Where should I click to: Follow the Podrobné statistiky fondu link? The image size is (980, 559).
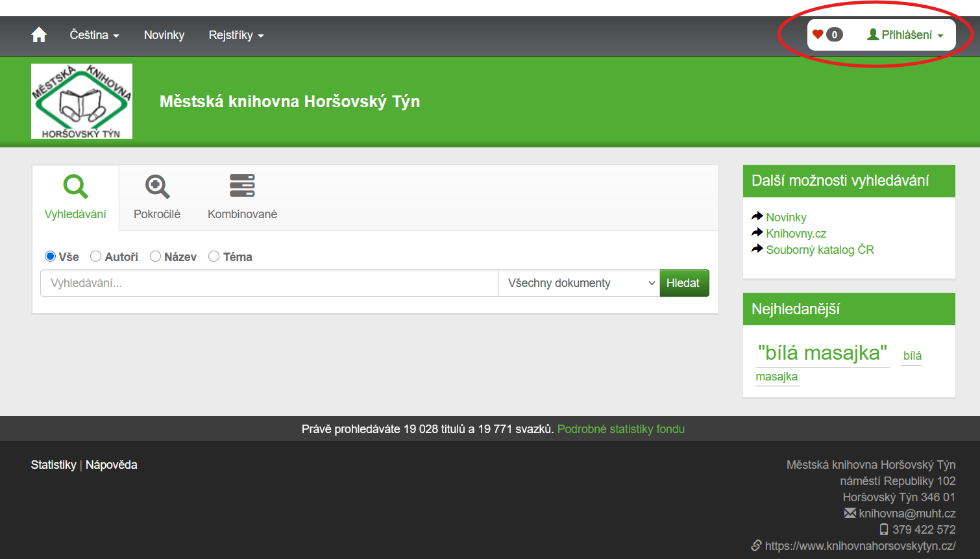pos(620,429)
